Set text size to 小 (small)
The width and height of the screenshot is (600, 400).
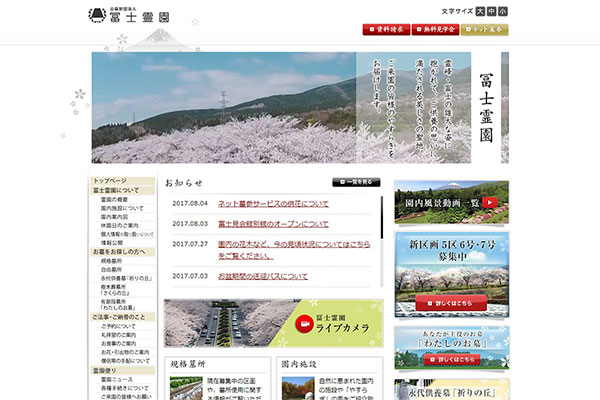(x=503, y=11)
